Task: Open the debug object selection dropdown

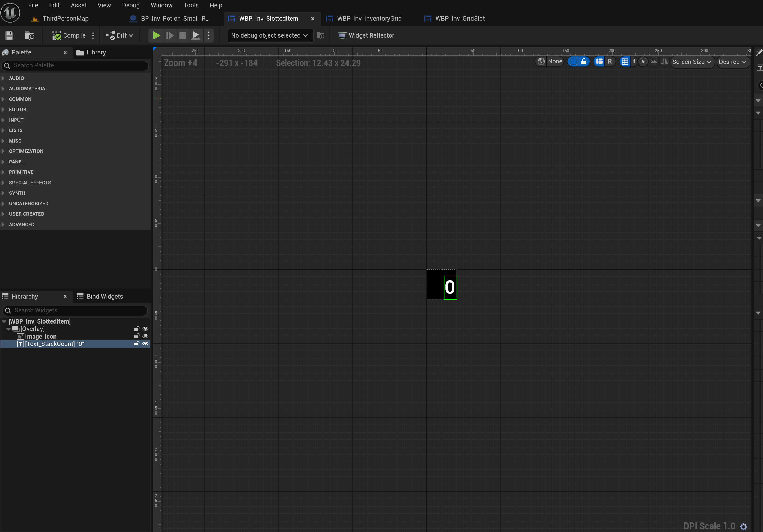Action: coord(269,35)
